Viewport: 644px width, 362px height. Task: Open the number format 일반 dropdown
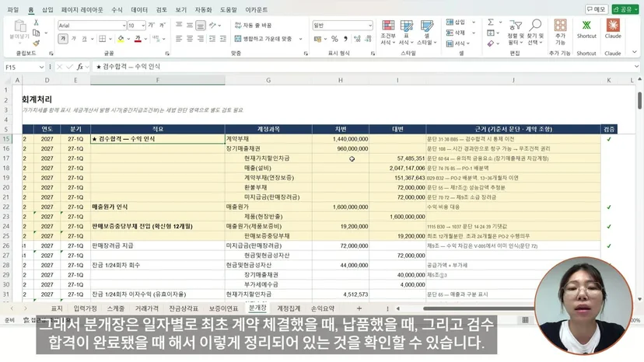pyautogui.click(x=369, y=26)
